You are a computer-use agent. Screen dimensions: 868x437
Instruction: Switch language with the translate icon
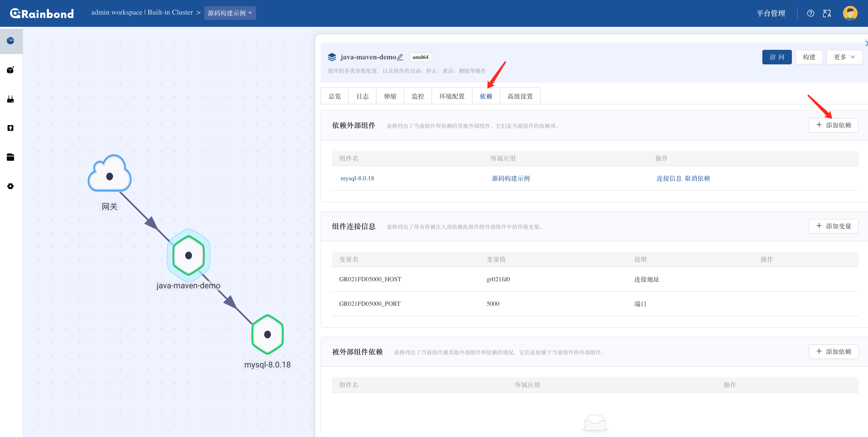pyautogui.click(x=827, y=13)
